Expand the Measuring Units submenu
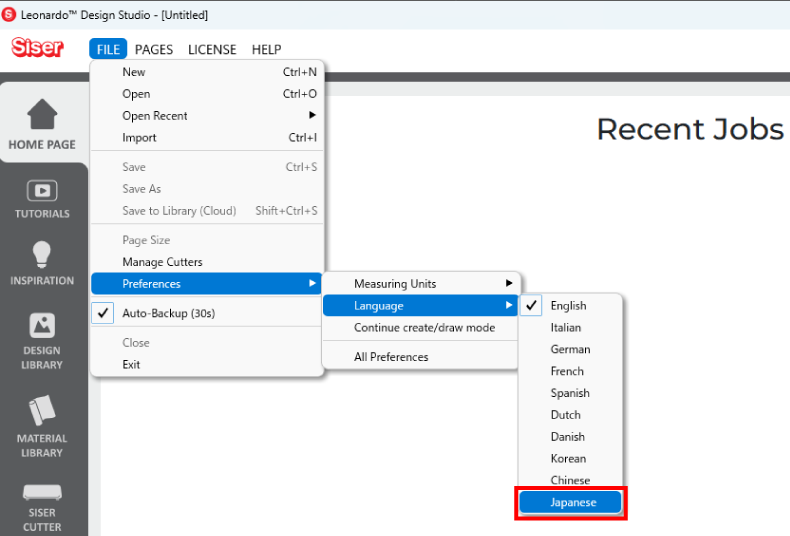790x536 pixels. pyautogui.click(x=420, y=284)
